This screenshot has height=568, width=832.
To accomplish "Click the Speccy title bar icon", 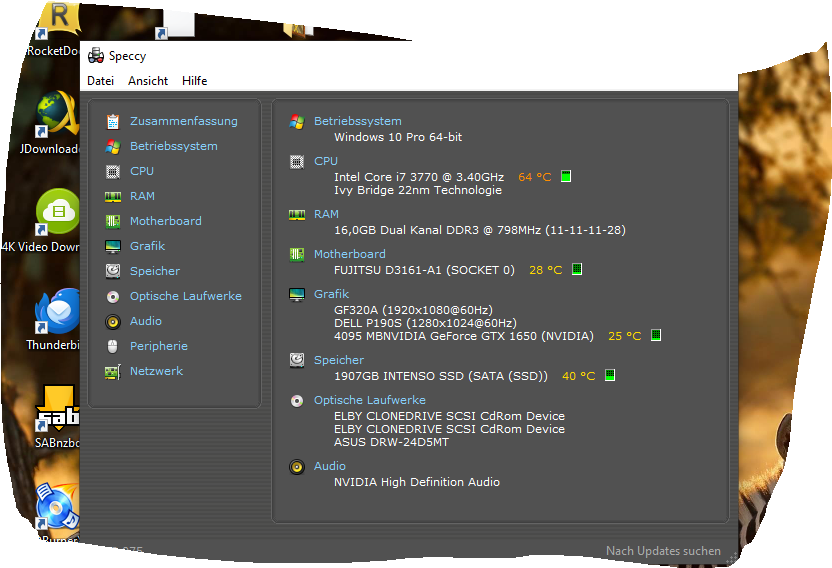I will pyautogui.click(x=96, y=55).
